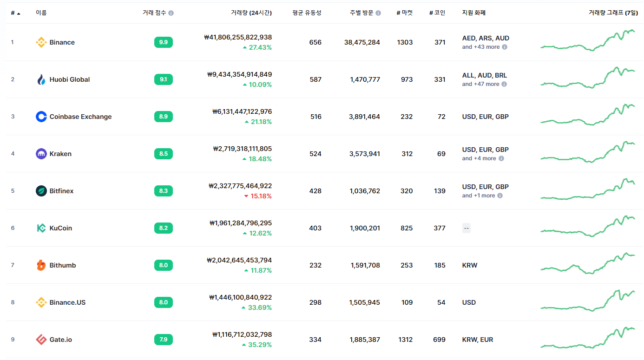Sort by 거래 점수 column header
Viewport: 644px width, 360px height.
pyautogui.click(x=154, y=13)
